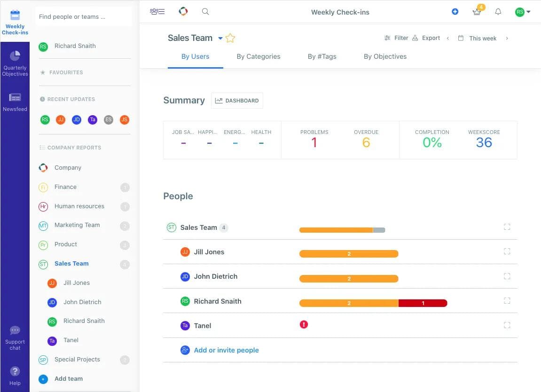The width and height of the screenshot is (541, 392).
Task: Click the Find people or teams field
Action: pos(83,16)
